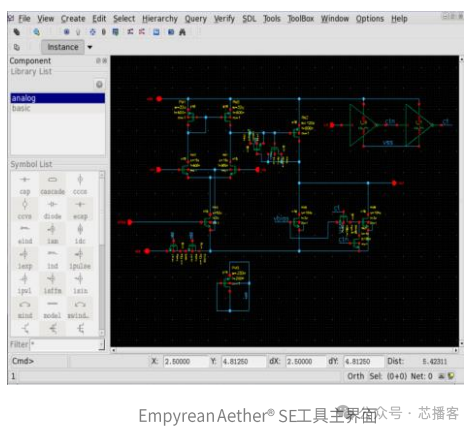Open the Verify menu
The height and width of the screenshot is (432, 474).
click(x=224, y=19)
